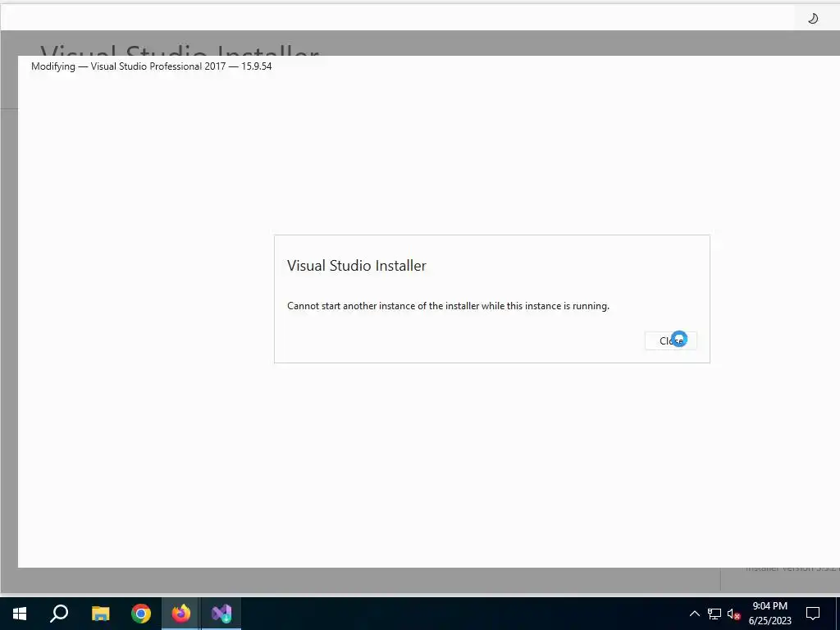Screen dimensions: 840x630
Task: Switch to Visual Studio Installer taskbar icon
Action: click(x=221, y=614)
